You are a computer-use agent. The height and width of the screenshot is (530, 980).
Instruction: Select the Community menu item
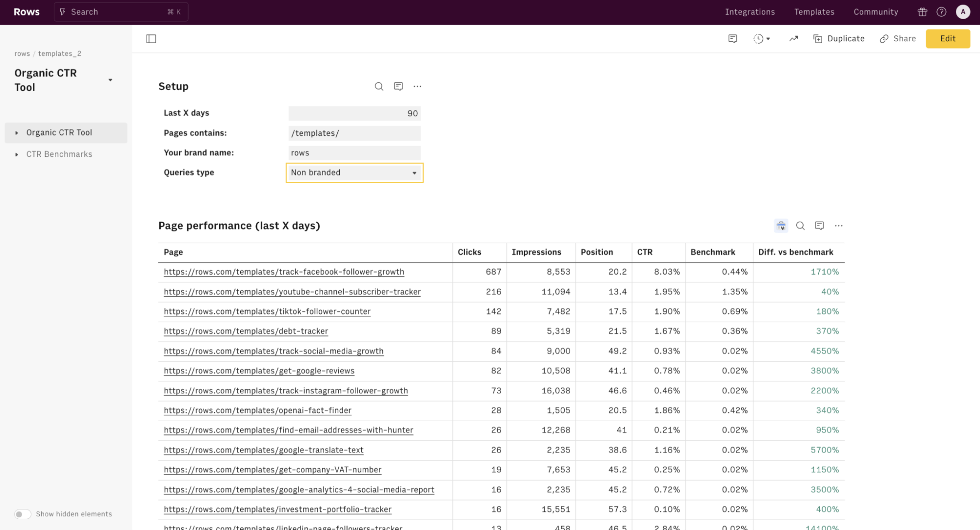(x=875, y=12)
